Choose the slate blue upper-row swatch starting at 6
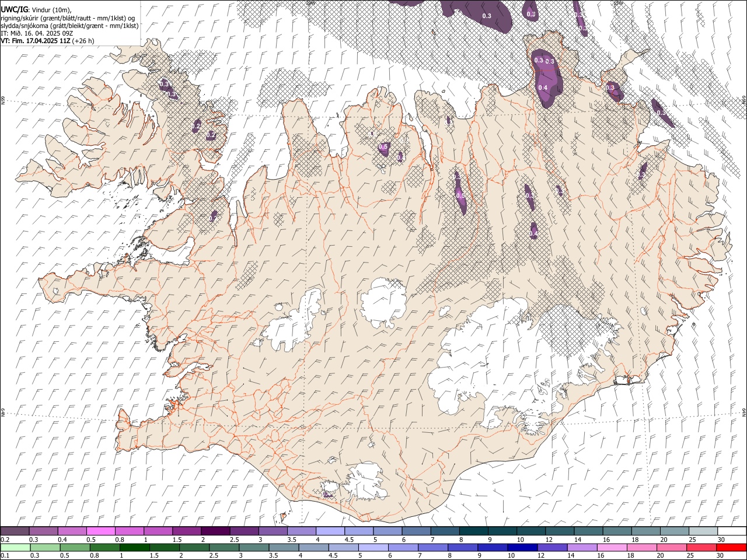747x560 pixels. coord(417,531)
